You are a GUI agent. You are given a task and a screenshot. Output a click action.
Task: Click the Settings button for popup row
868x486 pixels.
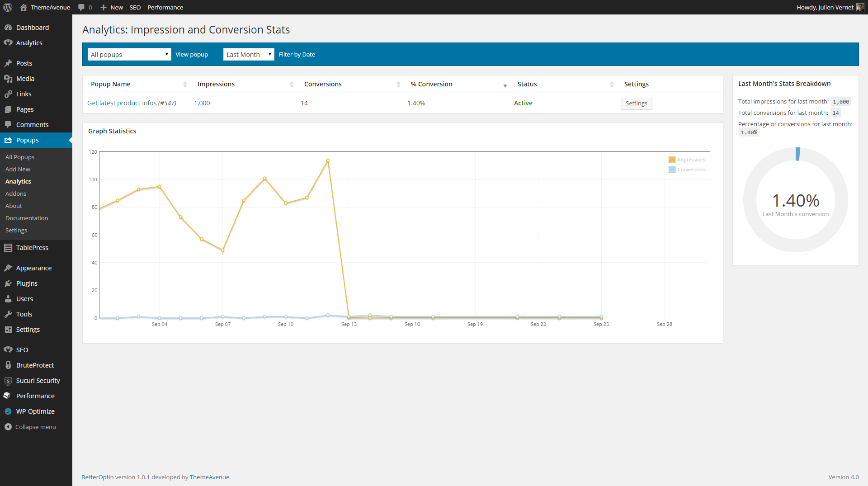[x=636, y=103]
